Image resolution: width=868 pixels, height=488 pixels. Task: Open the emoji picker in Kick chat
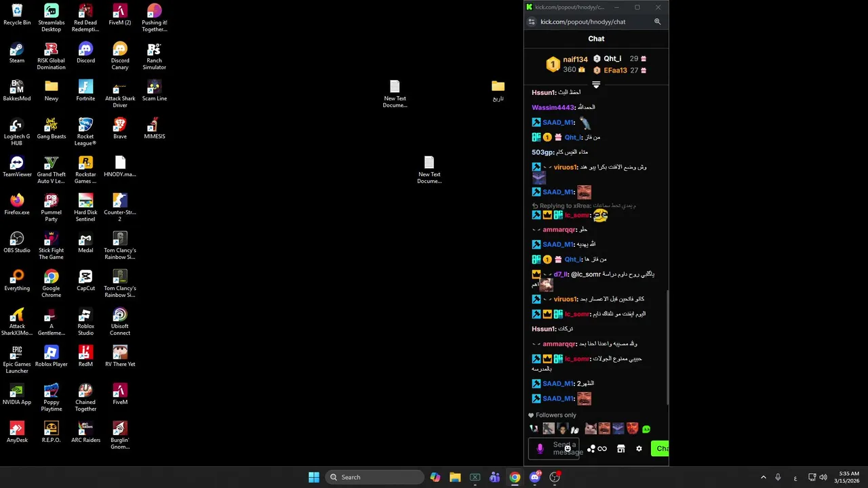pyautogui.click(x=568, y=449)
